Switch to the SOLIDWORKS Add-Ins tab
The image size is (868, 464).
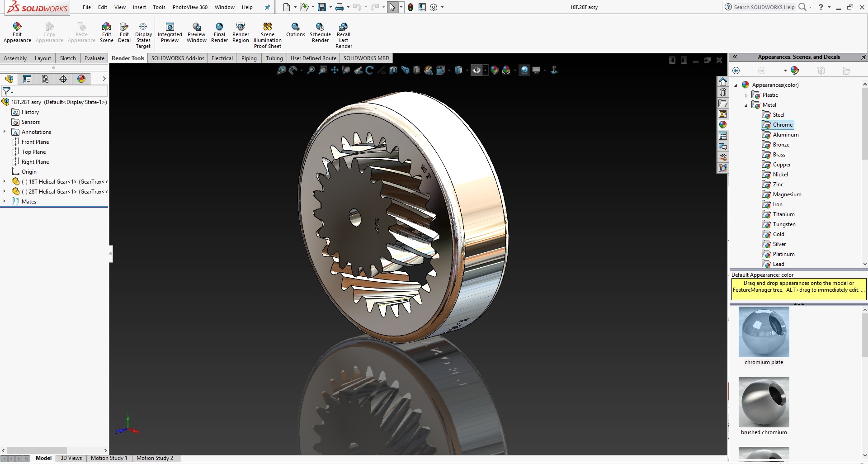178,58
